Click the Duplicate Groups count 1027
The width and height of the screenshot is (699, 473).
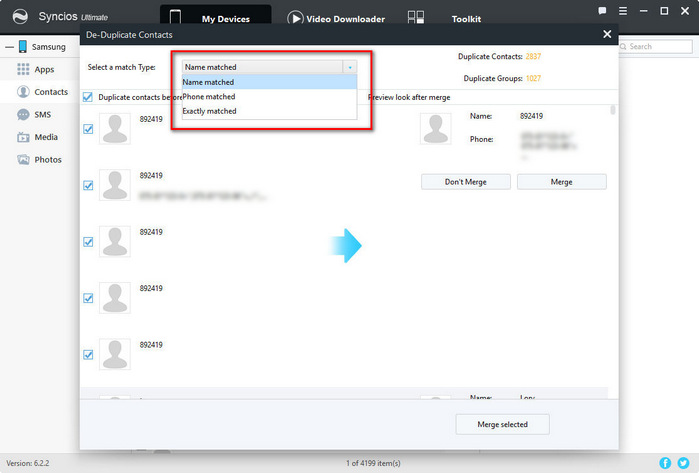coord(533,78)
